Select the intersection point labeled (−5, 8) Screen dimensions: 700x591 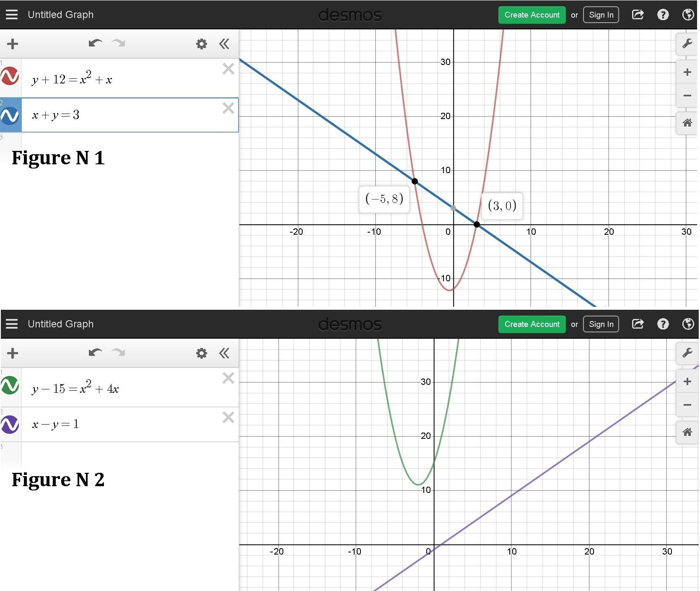tap(415, 181)
